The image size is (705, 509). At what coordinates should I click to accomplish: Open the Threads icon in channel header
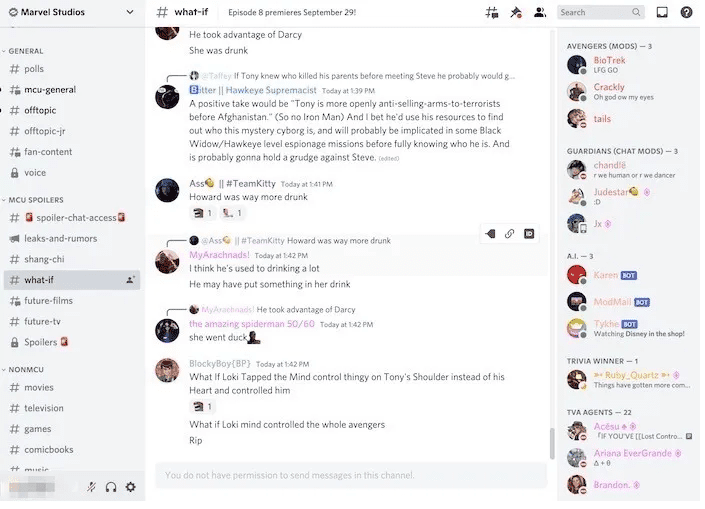tap(492, 13)
